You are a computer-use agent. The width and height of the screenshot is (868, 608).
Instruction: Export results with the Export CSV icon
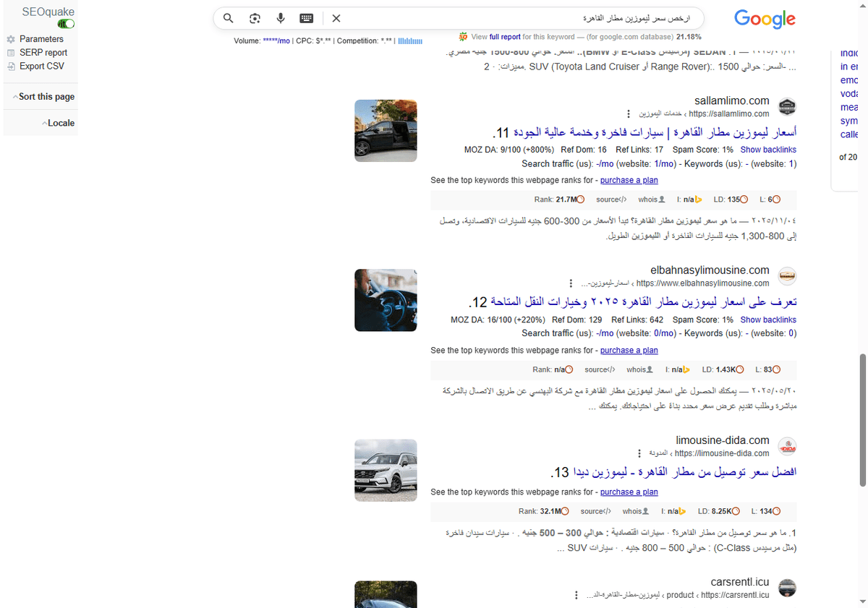[x=12, y=66]
